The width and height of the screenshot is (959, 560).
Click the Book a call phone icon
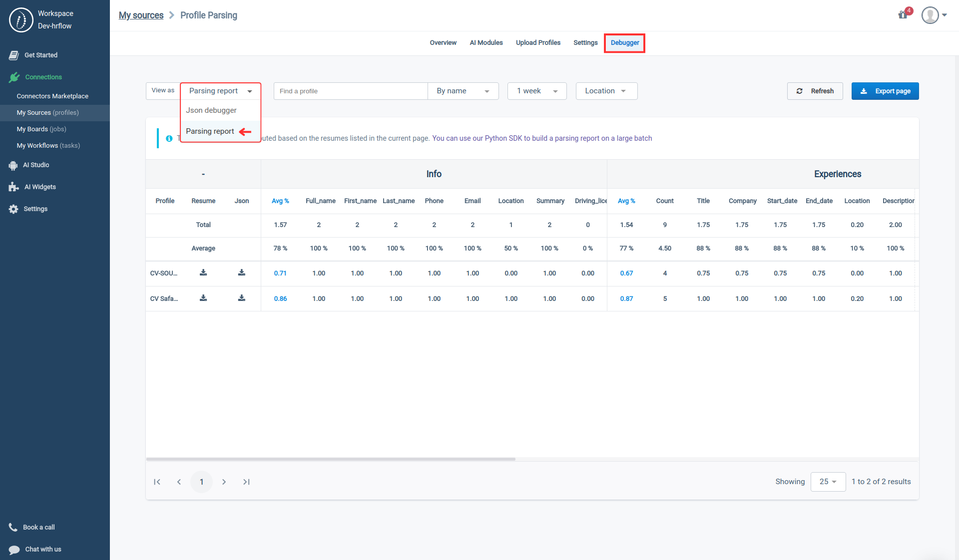[12, 527]
